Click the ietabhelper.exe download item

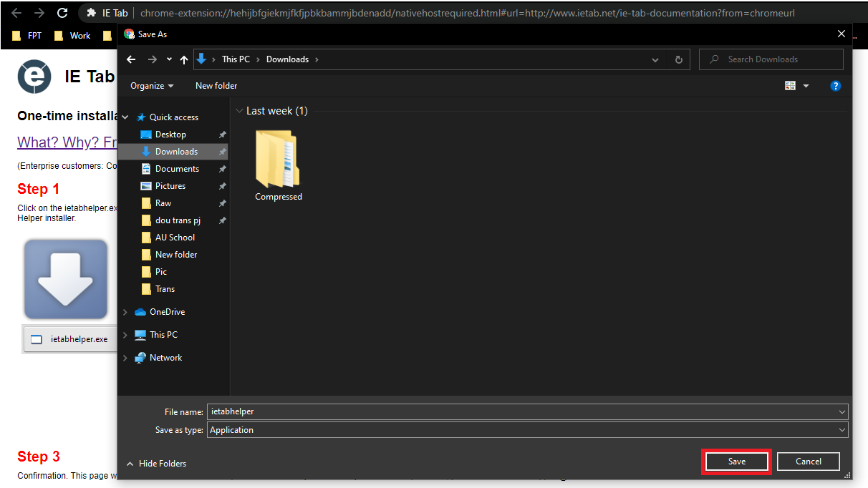70,339
